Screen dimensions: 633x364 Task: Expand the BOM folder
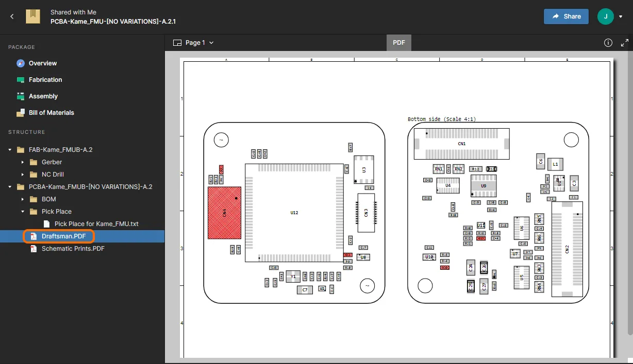pos(22,199)
